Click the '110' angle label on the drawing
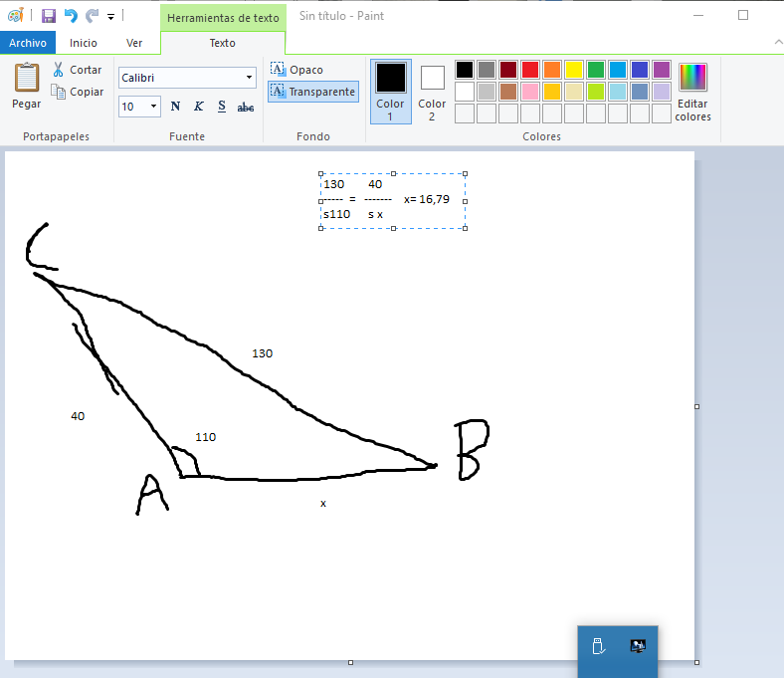Image resolution: width=784 pixels, height=678 pixels. pyautogui.click(x=206, y=437)
